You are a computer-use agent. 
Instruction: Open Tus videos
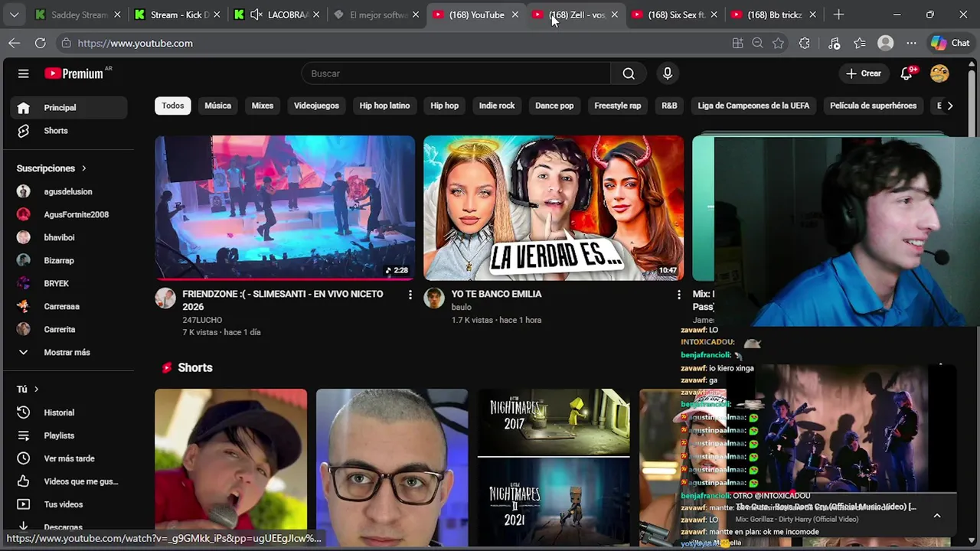coord(69,504)
